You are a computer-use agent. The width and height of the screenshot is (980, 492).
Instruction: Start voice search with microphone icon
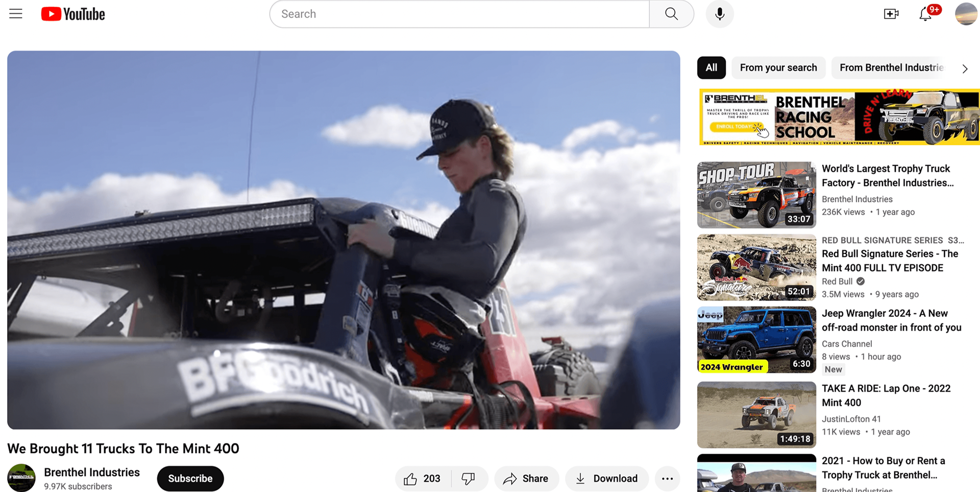(720, 14)
